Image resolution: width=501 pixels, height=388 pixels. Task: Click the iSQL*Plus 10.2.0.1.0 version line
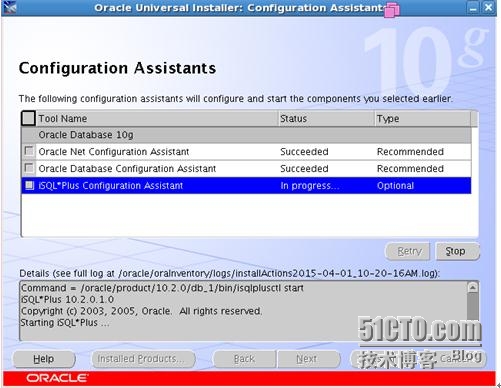tap(68, 299)
